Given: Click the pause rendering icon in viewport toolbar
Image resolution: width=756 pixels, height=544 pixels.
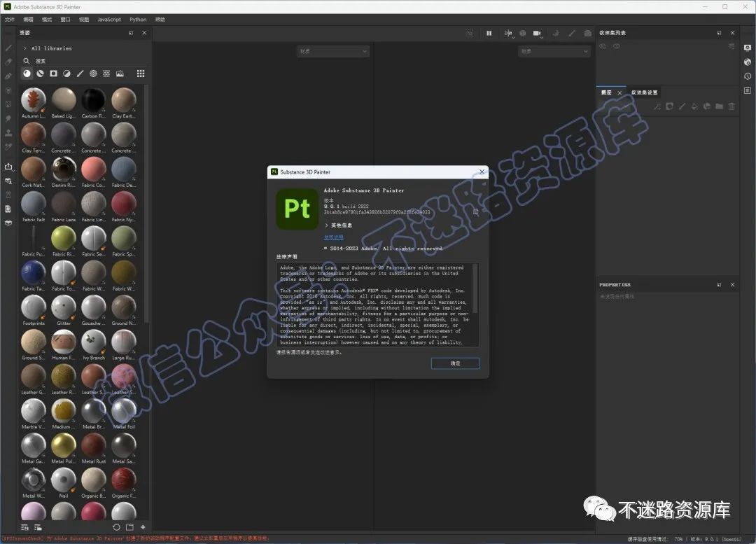Looking at the screenshot, I should click(x=489, y=34).
